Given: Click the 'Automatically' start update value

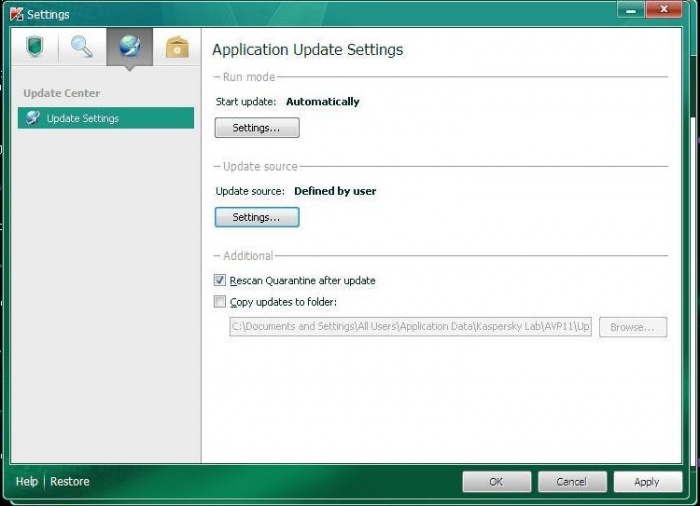Looking at the screenshot, I should 323,102.
